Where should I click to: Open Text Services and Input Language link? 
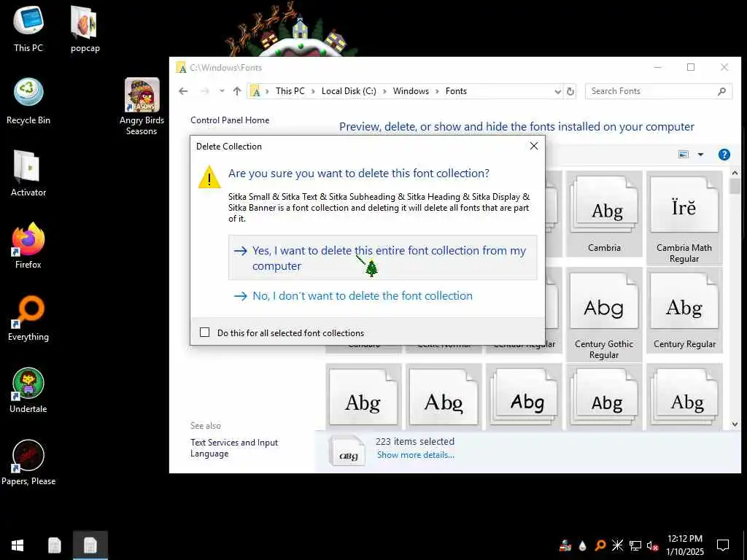pos(234,448)
